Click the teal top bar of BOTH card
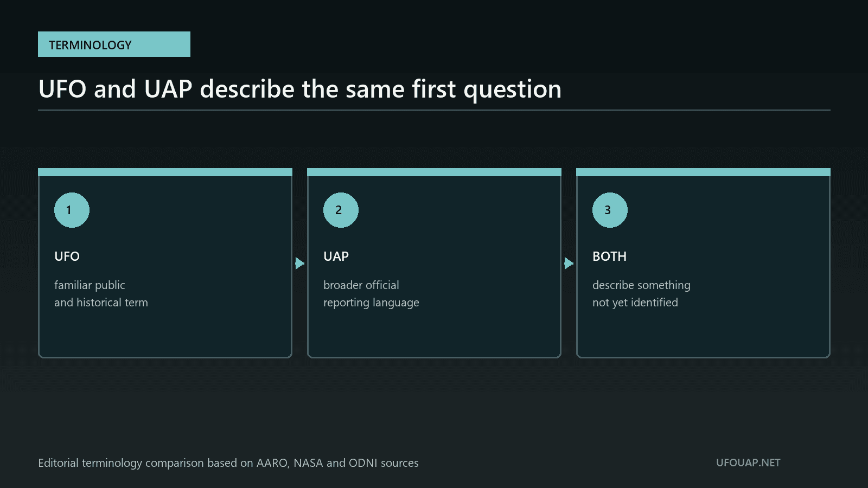The width and height of the screenshot is (868, 488). coord(703,172)
